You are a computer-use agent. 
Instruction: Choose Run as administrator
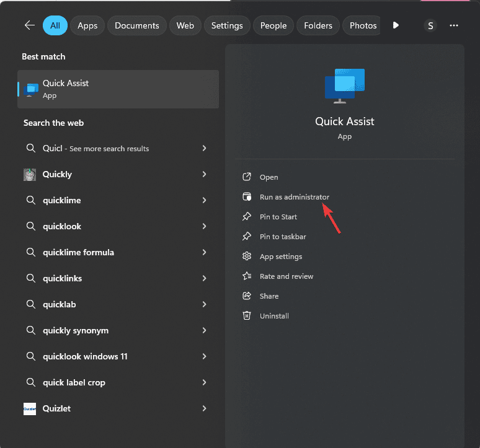click(295, 197)
